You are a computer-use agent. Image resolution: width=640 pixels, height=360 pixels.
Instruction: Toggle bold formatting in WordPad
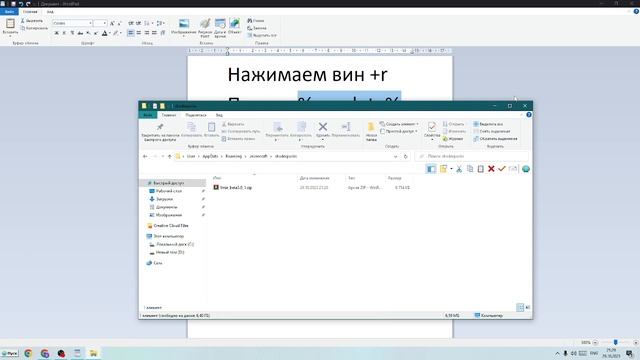point(56,33)
